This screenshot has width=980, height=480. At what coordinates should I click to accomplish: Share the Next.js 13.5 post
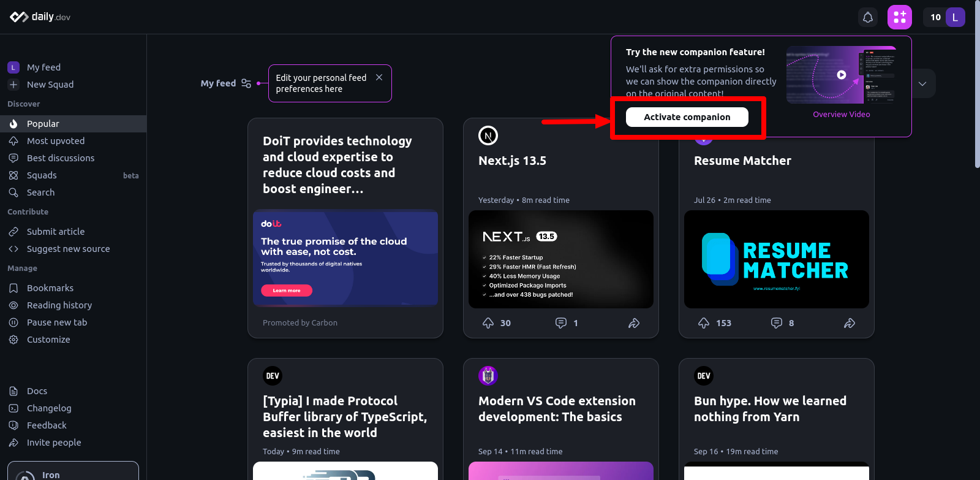point(634,323)
